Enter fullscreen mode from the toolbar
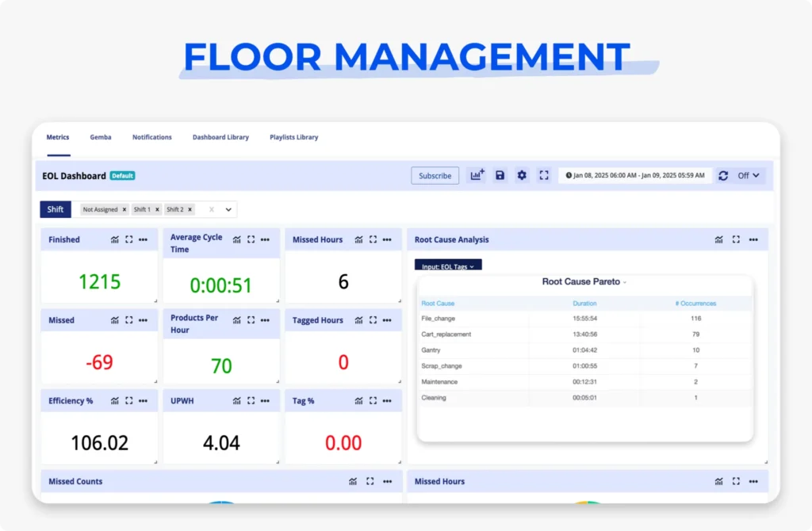 pyautogui.click(x=544, y=175)
